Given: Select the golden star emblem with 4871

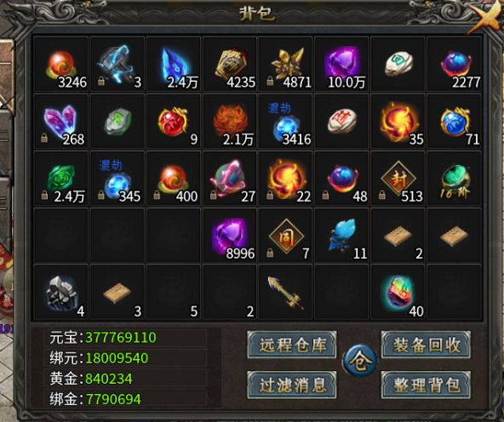Looking at the screenshot, I should tap(285, 64).
